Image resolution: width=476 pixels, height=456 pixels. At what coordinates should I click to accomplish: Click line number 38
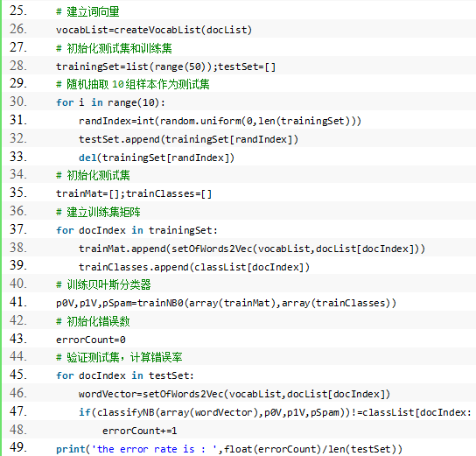coord(18,248)
